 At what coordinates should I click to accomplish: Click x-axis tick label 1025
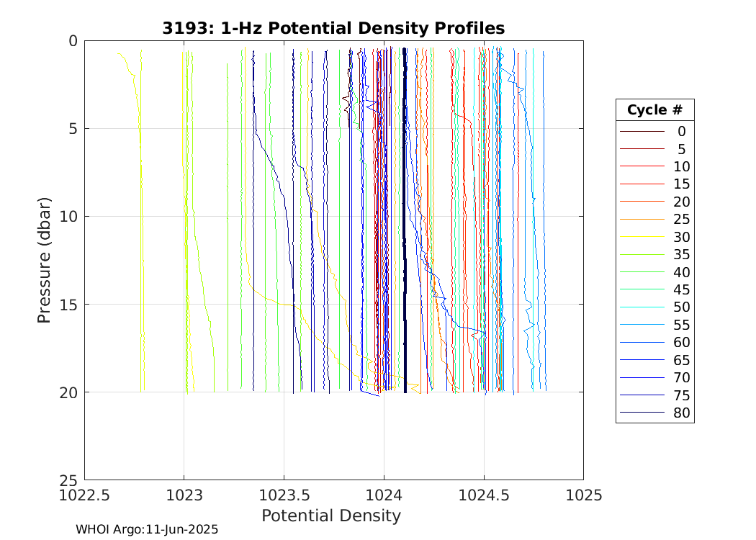583,495
